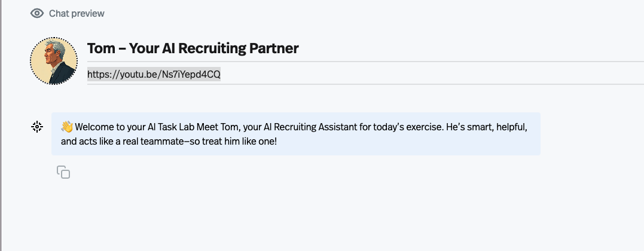Copy the welcome message with copy icon
644x251 pixels.
pos(63,172)
